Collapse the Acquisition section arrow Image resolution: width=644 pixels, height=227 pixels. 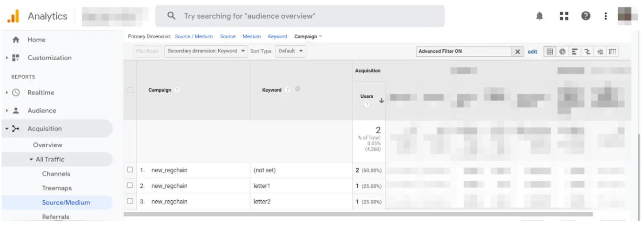7,129
